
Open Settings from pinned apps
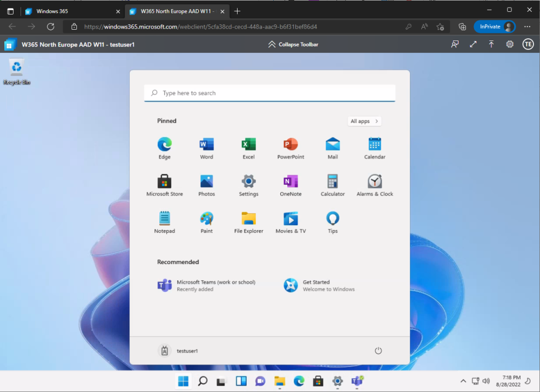(248, 185)
